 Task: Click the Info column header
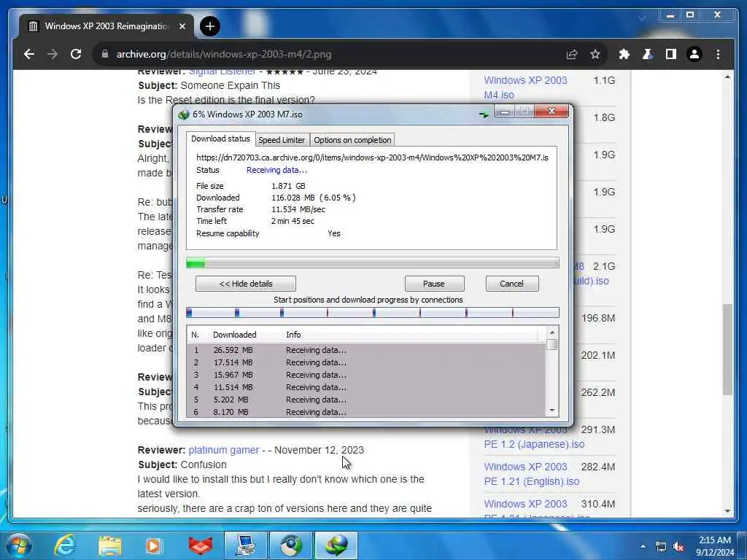pyautogui.click(x=293, y=335)
